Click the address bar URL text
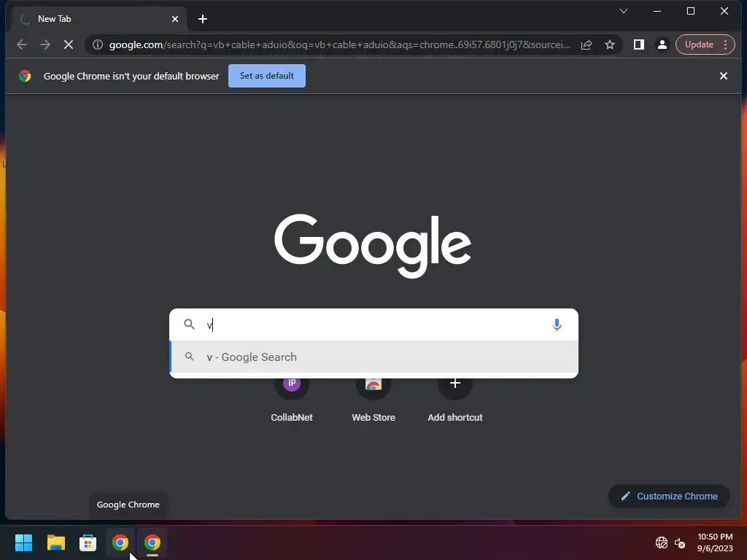The height and width of the screenshot is (560, 747). click(339, 44)
